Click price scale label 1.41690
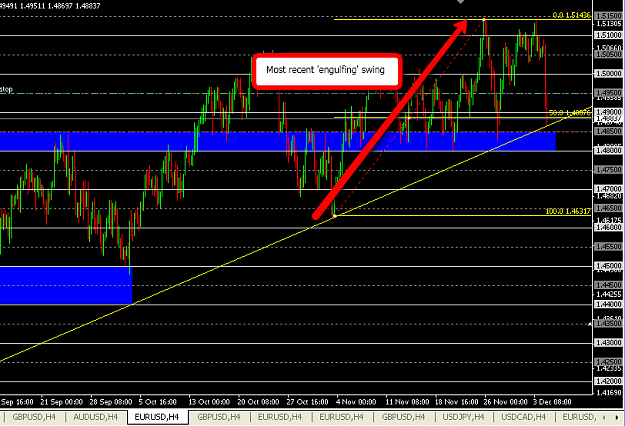 609,393
